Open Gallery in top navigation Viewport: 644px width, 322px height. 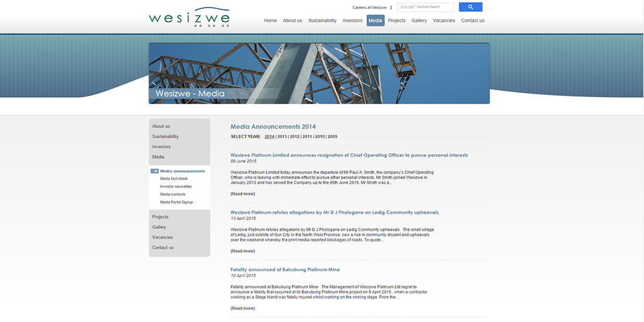click(x=419, y=20)
